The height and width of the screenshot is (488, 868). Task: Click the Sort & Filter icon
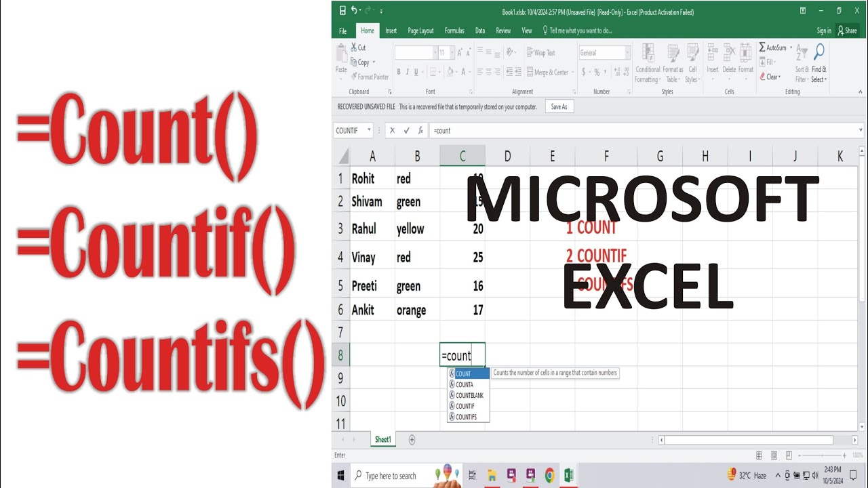coord(802,53)
